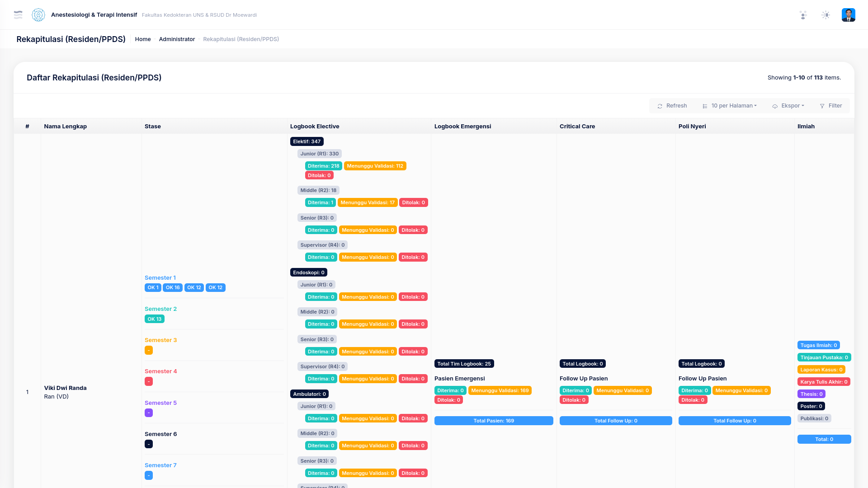Click the Middle (R2): 18 badge

coord(318,191)
